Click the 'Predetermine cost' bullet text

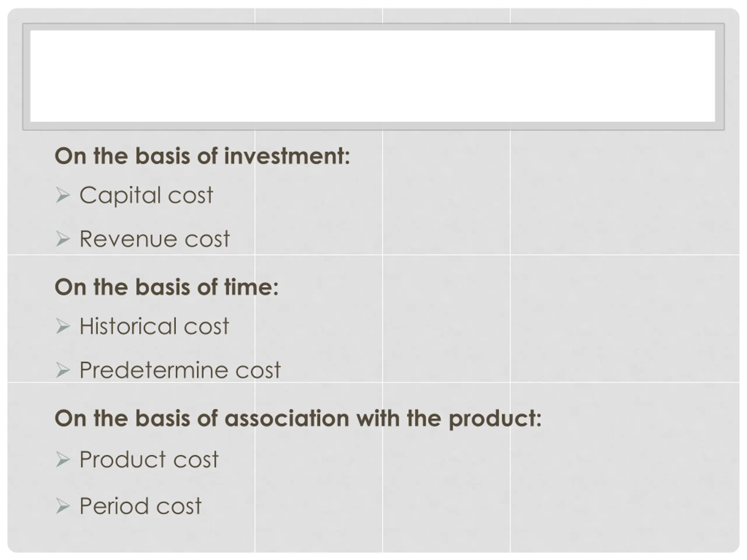tap(180, 370)
